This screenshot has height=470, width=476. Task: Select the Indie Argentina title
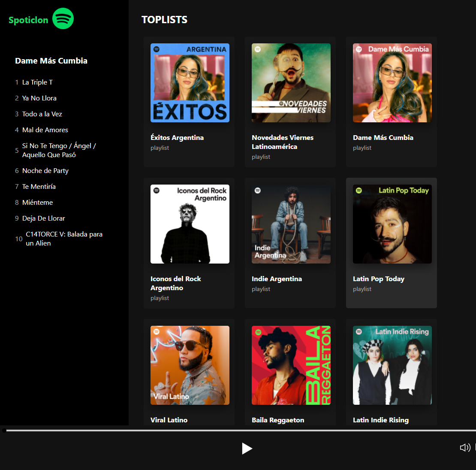[x=277, y=279]
